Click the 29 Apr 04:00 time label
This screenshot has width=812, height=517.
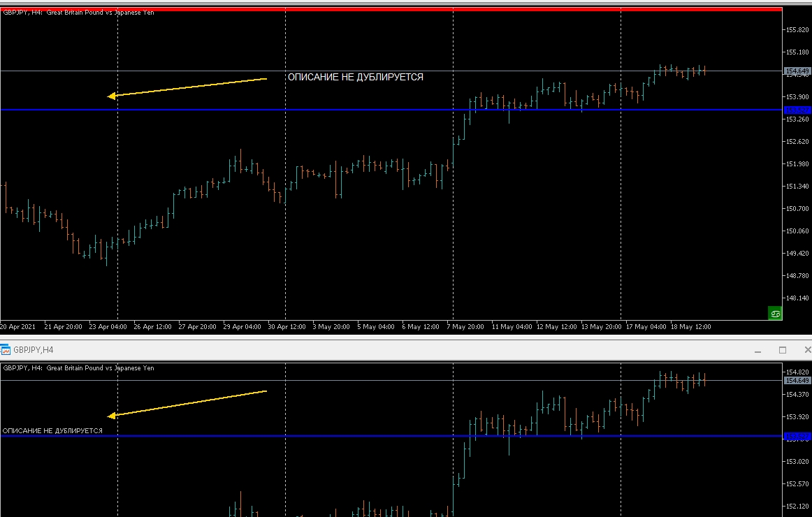[x=242, y=326]
